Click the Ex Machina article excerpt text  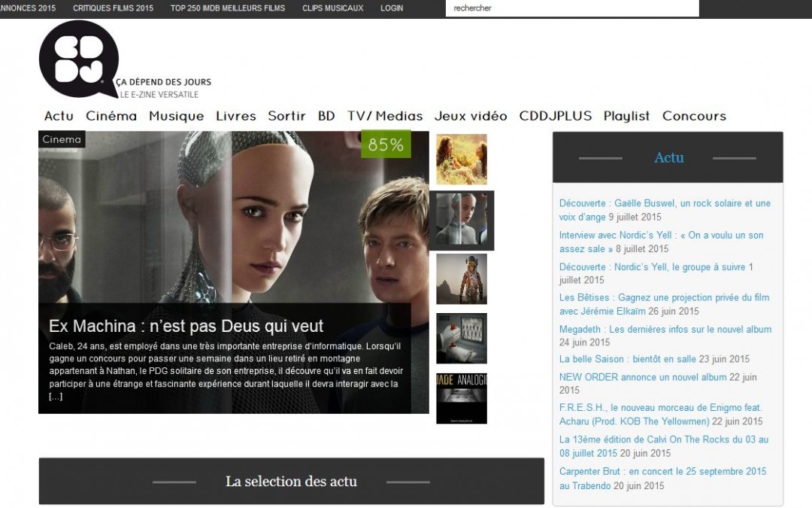click(x=226, y=371)
